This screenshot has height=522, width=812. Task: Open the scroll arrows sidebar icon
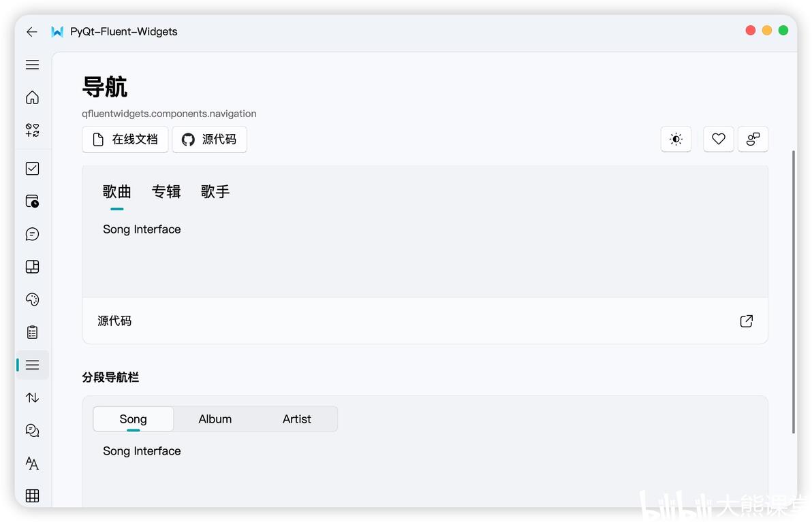[32, 397]
